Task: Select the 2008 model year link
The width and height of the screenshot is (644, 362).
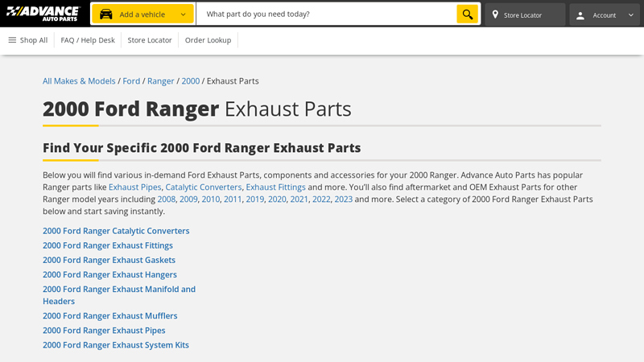Action: tap(167, 199)
